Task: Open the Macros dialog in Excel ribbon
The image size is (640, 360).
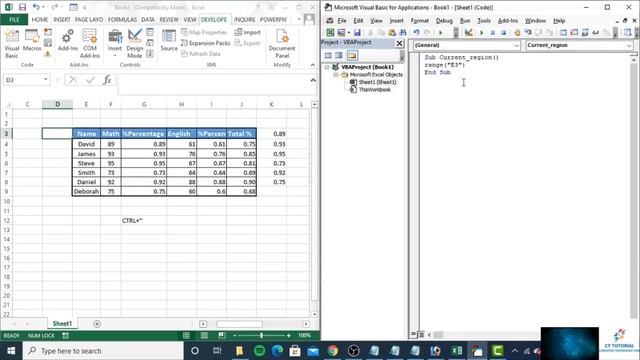Action: pyautogui.click(x=32, y=41)
